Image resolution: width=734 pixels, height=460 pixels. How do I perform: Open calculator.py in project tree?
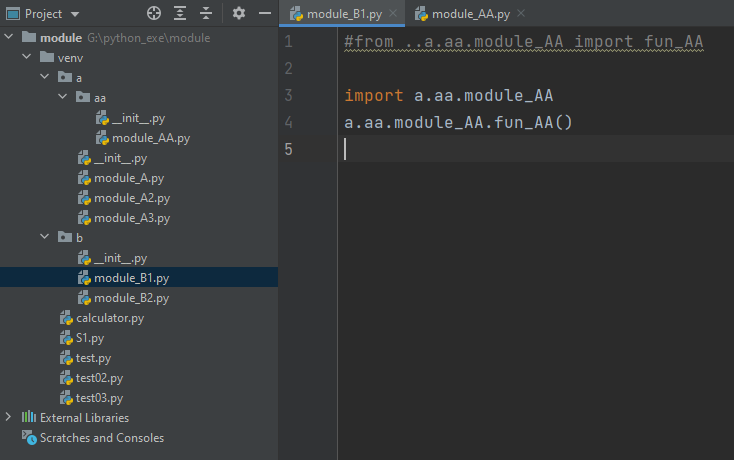(x=110, y=318)
